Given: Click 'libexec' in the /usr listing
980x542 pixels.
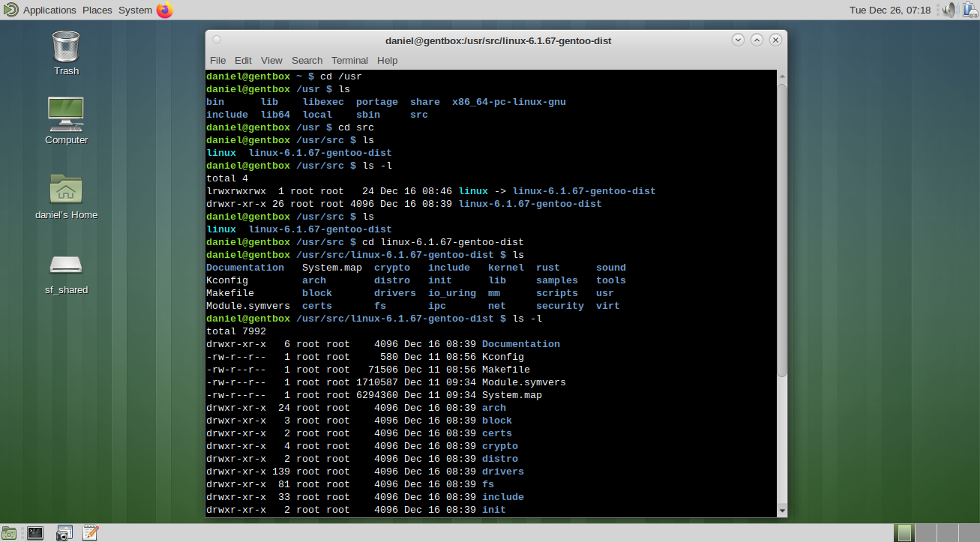Looking at the screenshot, I should [x=323, y=102].
